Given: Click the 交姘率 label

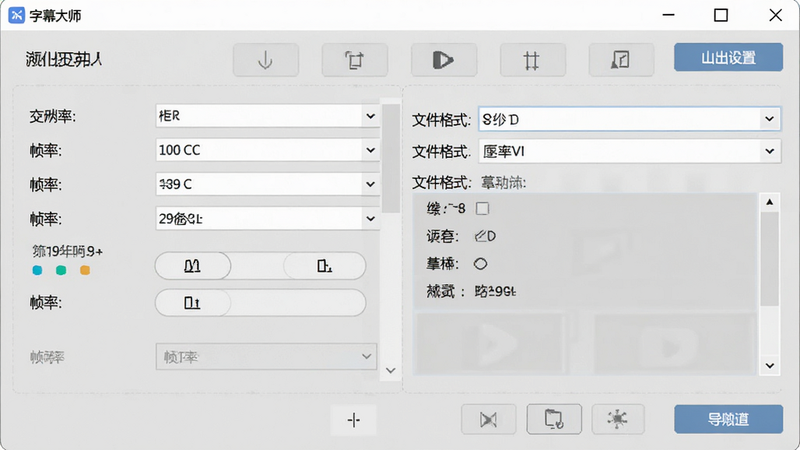Looking at the screenshot, I should click(53, 117).
